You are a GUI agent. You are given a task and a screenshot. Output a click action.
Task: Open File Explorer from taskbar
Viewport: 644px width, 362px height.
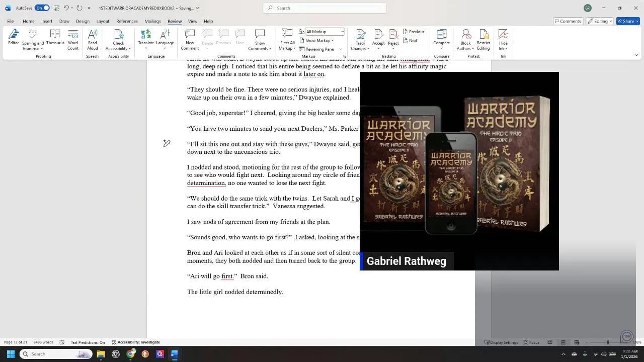(x=101, y=354)
